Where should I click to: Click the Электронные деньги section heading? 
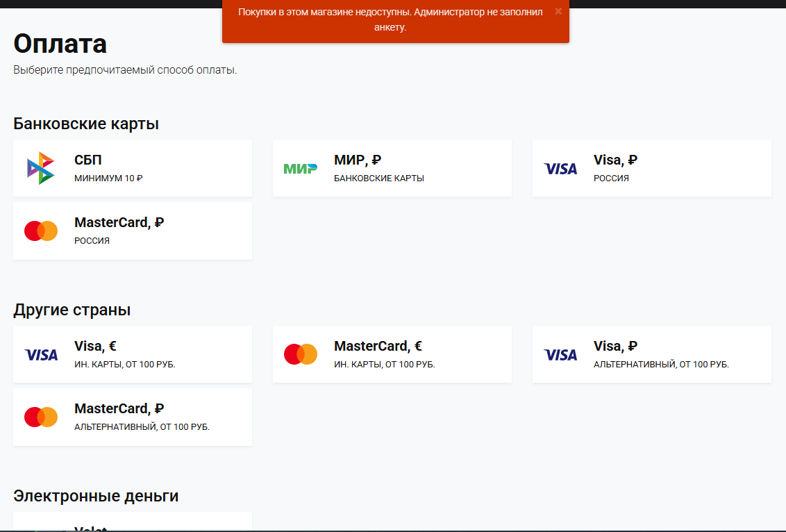(x=96, y=496)
